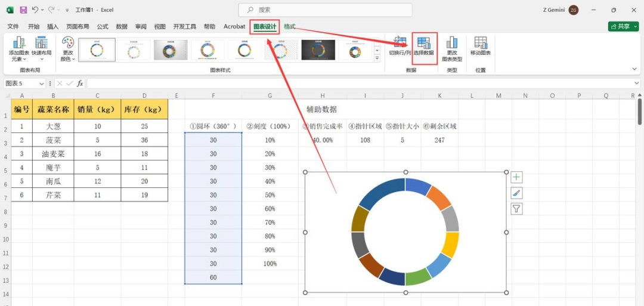Customize the Quick Access Toolbar
The height and width of the screenshot is (306, 644).
(67, 10)
